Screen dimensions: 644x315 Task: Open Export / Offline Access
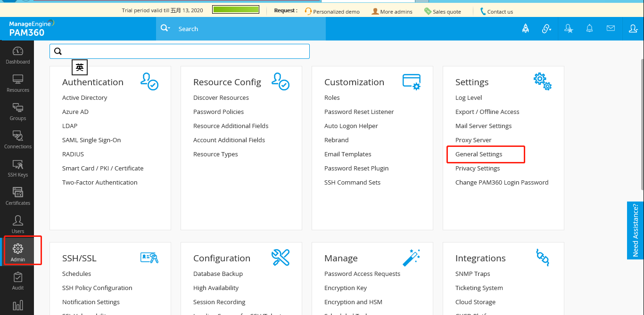[487, 112]
